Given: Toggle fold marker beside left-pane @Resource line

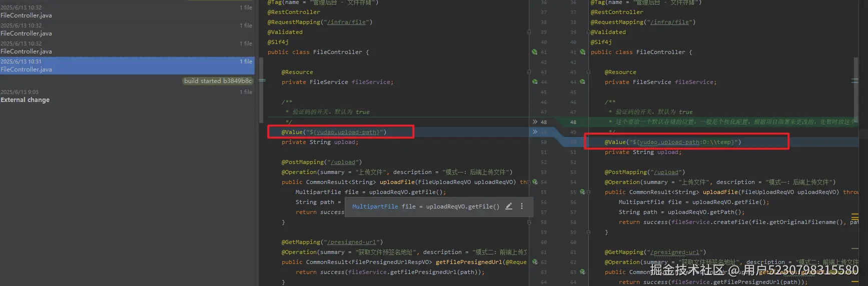Looking at the screenshot, I should [529, 72].
